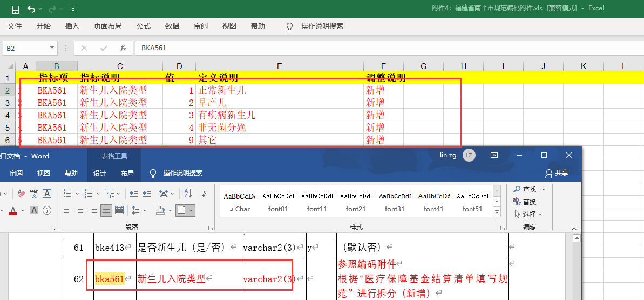Toggle center alignment in Word
Image resolution: width=644 pixels, height=300 pixels.
tap(80, 210)
